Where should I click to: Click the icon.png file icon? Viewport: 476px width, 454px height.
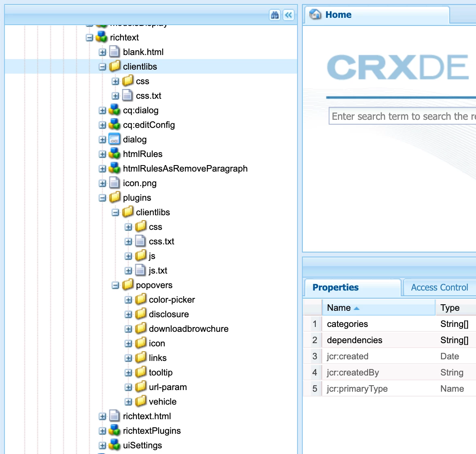tap(115, 183)
